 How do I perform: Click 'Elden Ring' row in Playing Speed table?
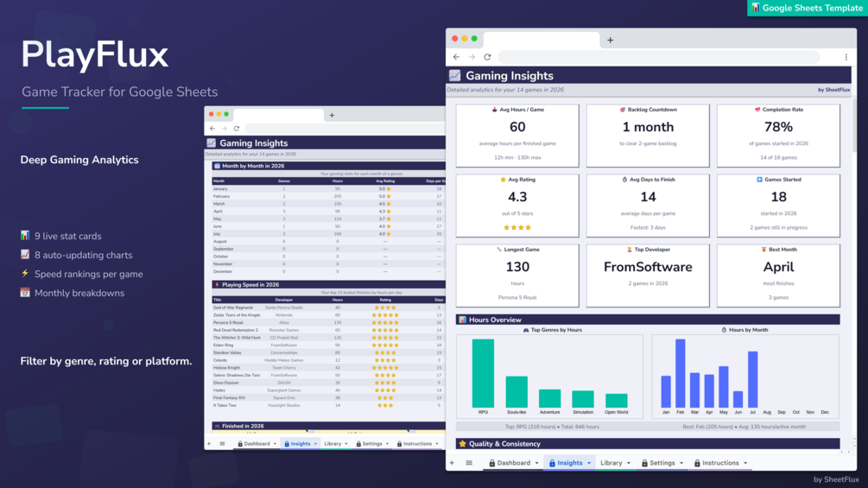tap(328, 345)
